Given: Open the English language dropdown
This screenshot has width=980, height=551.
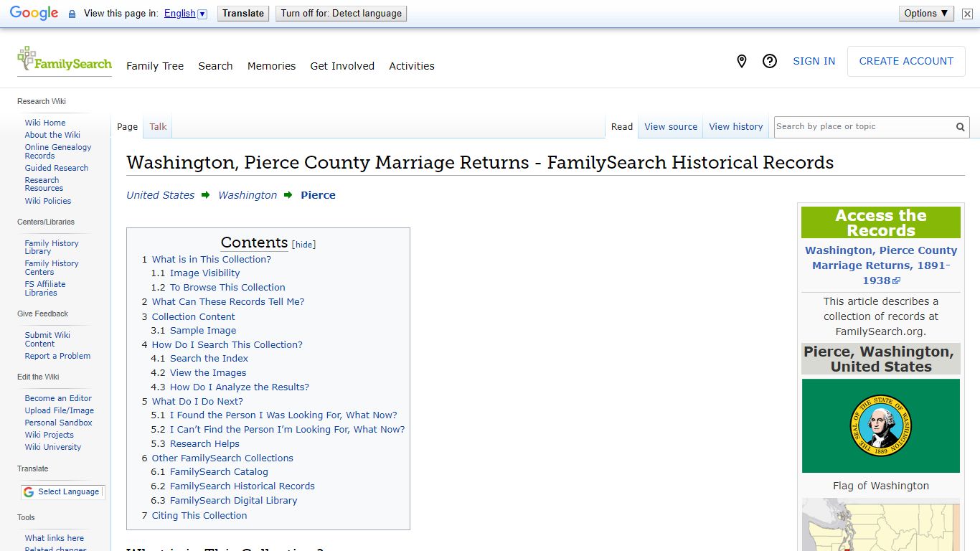Looking at the screenshot, I should tap(185, 14).
